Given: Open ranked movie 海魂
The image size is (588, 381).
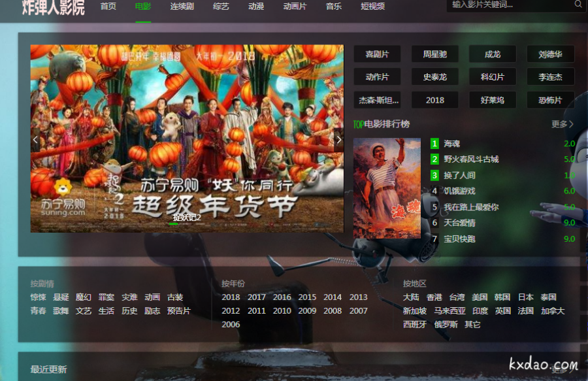Looking at the screenshot, I should pos(452,144).
